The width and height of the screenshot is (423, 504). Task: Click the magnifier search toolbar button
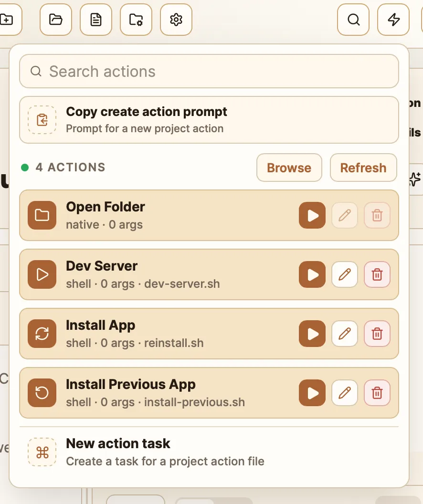point(353,20)
